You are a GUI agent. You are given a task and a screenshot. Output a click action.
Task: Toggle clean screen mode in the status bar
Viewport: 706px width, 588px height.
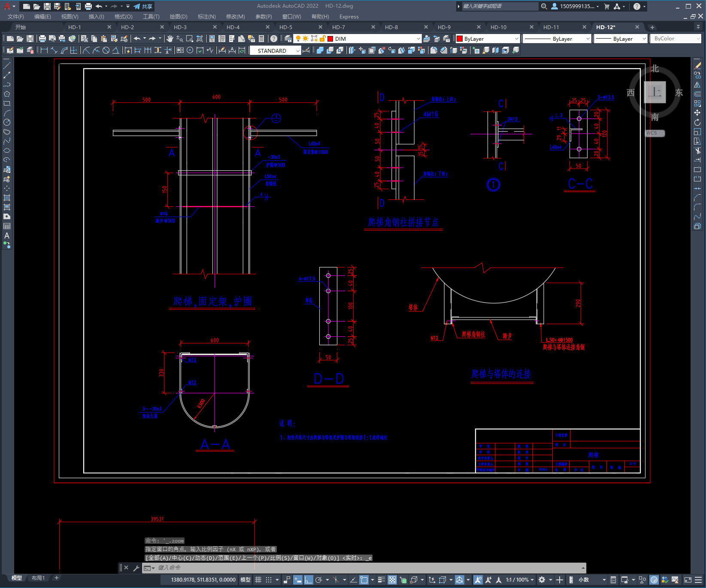coord(688,580)
